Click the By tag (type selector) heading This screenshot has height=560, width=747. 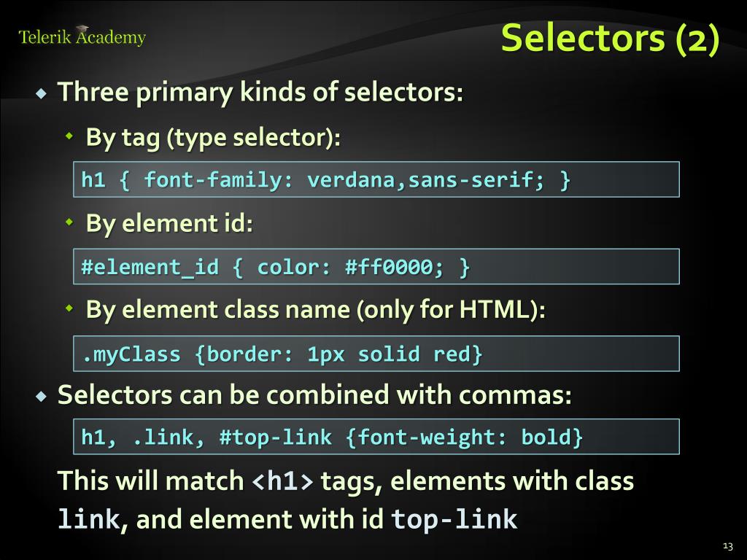[214, 138]
